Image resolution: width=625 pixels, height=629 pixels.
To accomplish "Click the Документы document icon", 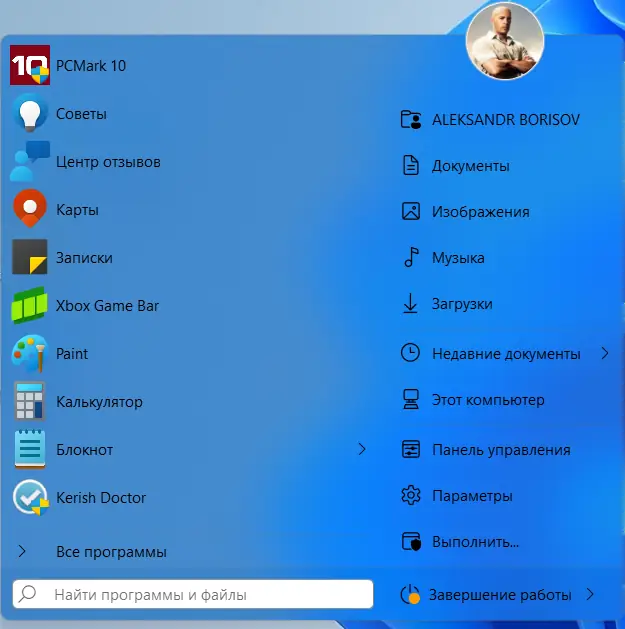I will click(x=411, y=165).
